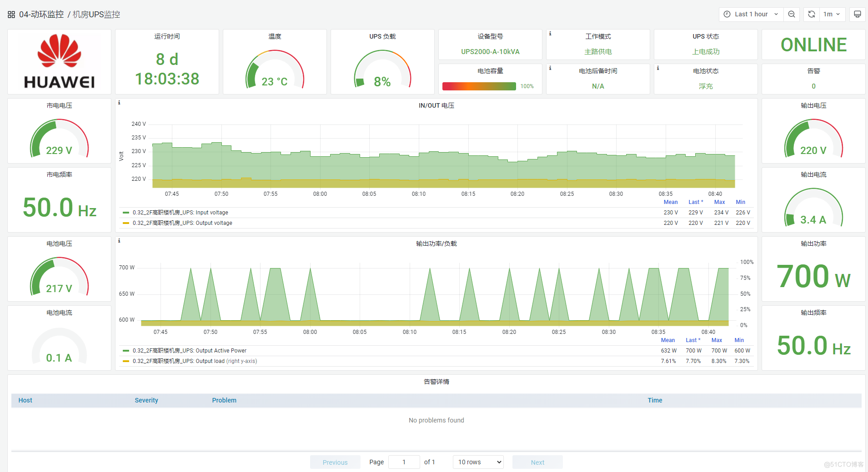Sort voltage legend by Max column
This screenshot has height=472, width=868.
pos(719,202)
